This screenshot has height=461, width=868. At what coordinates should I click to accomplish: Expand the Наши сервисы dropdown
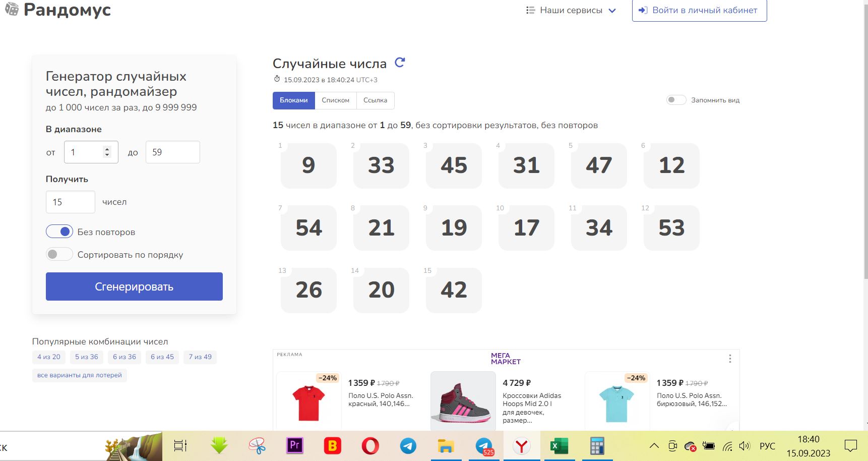571,10
